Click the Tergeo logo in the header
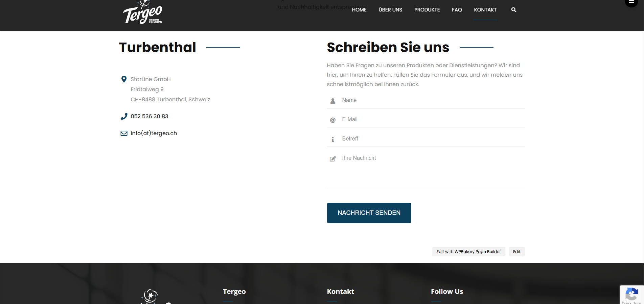Viewport: 644px width, 304px height. coord(142,12)
